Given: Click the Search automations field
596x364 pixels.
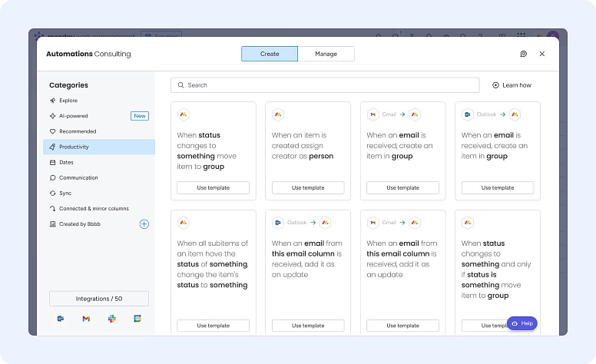Looking at the screenshot, I should click(324, 85).
